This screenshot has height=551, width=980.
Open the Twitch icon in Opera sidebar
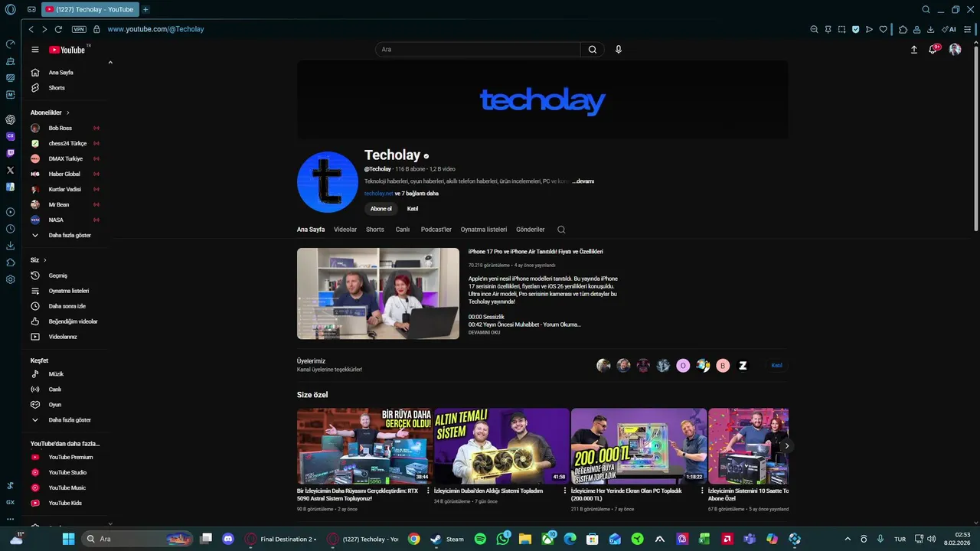tap(10, 153)
